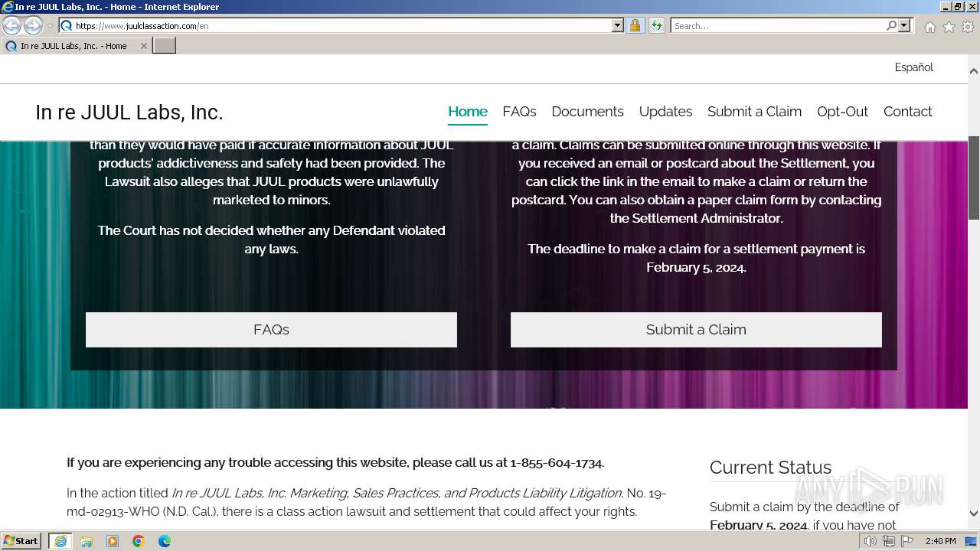
Task: Click 'February 5, 2024.' deadline text in banner
Action: tap(696, 268)
